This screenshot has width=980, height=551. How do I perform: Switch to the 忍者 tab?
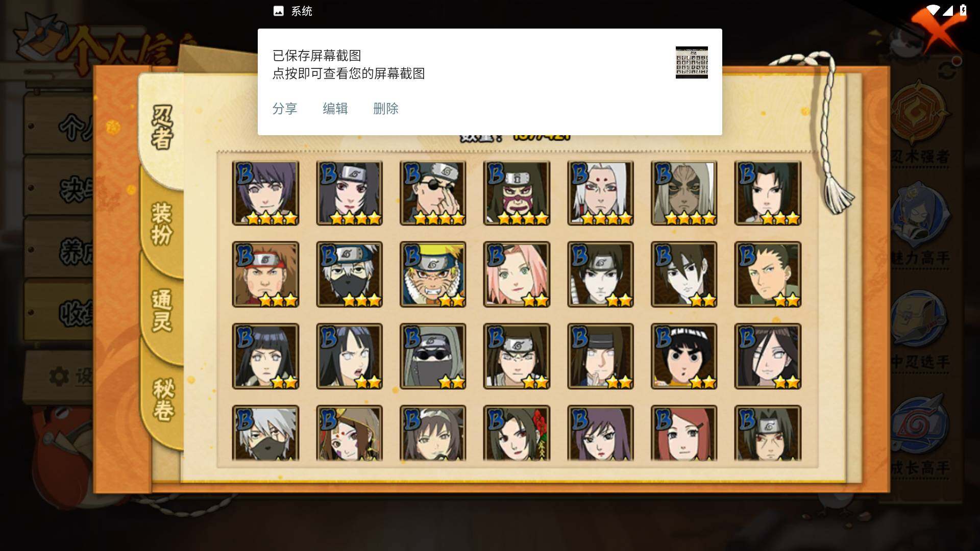tap(162, 128)
